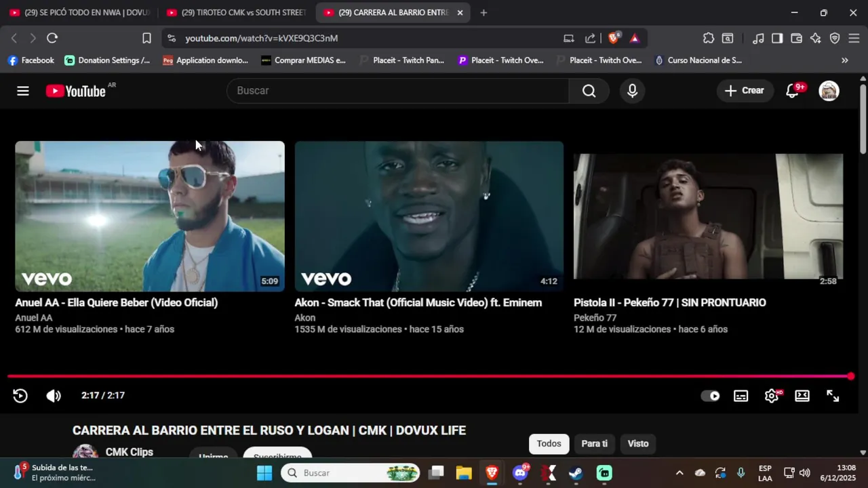Open the Brave Wallet icon

796,38
